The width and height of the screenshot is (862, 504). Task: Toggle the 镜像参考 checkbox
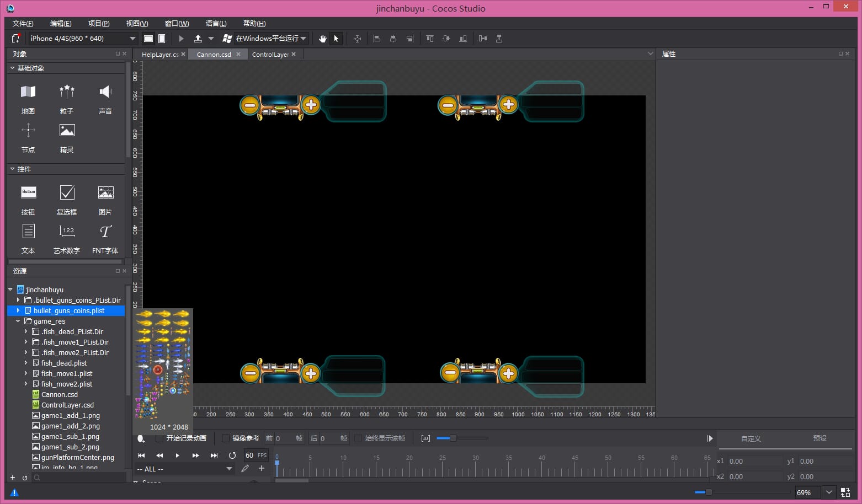click(226, 438)
